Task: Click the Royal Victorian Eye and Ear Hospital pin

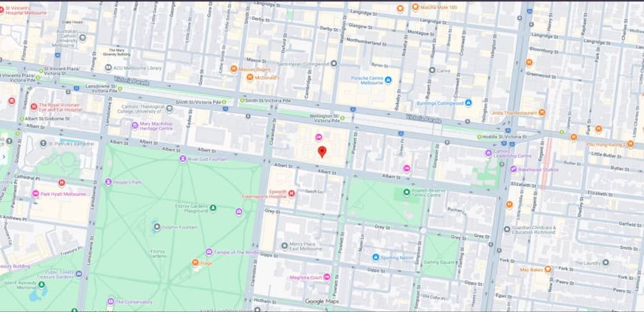Action: coord(33,106)
